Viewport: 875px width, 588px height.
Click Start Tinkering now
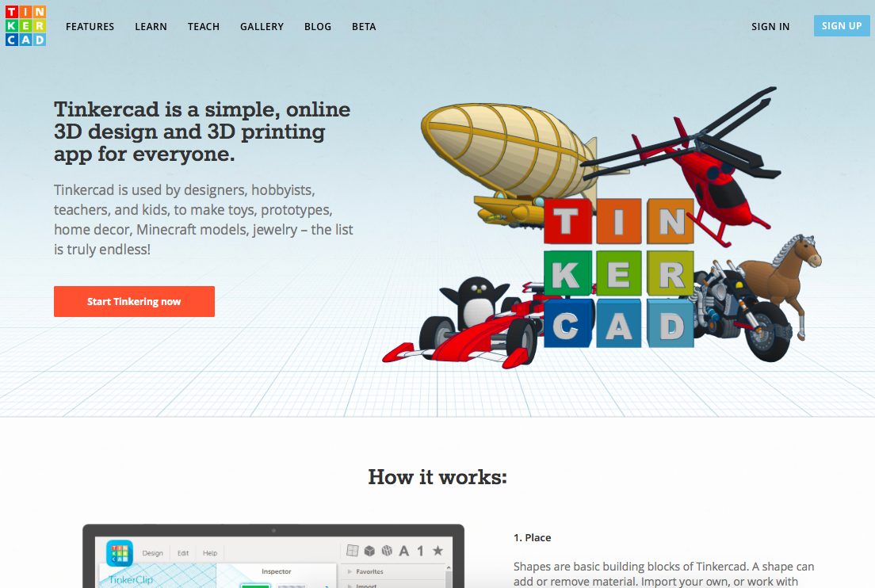click(x=134, y=301)
